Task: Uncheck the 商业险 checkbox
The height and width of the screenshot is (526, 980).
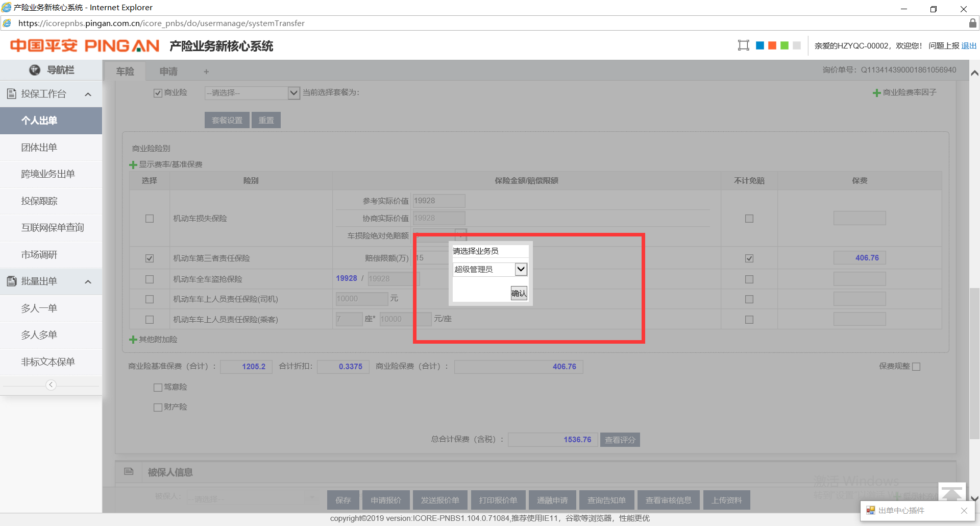Action: pos(158,93)
